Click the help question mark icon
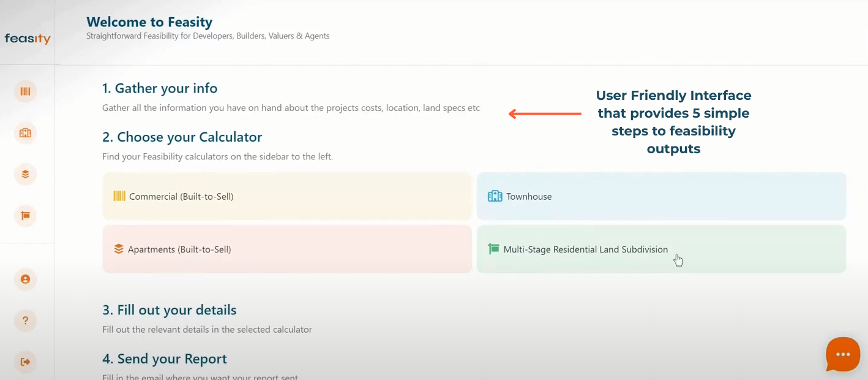868x380 pixels. [25, 321]
